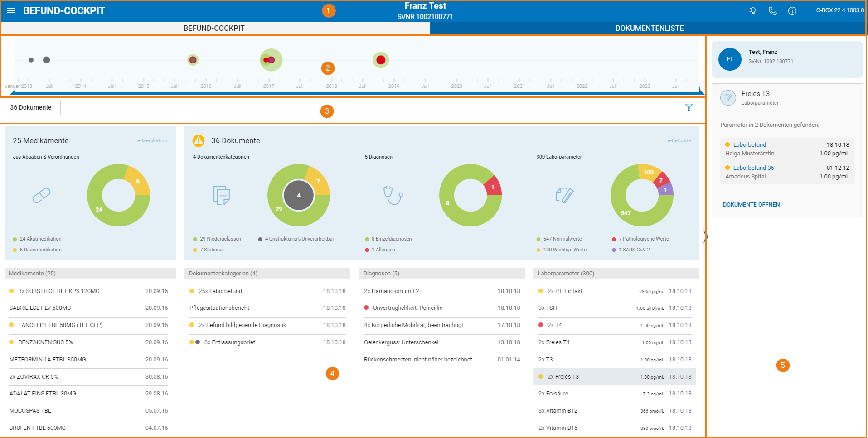This screenshot has width=868, height=438.
Task: Click the pill medication icon
Action: coord(41,195)
